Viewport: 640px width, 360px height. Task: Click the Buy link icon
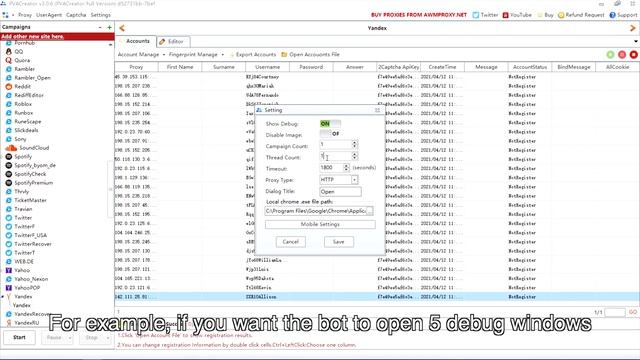click(x=540, y=15)
